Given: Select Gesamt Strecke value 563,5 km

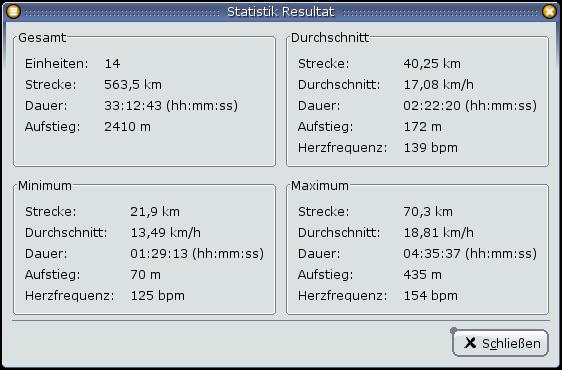Looking at the screenshot, I should 133,85.
